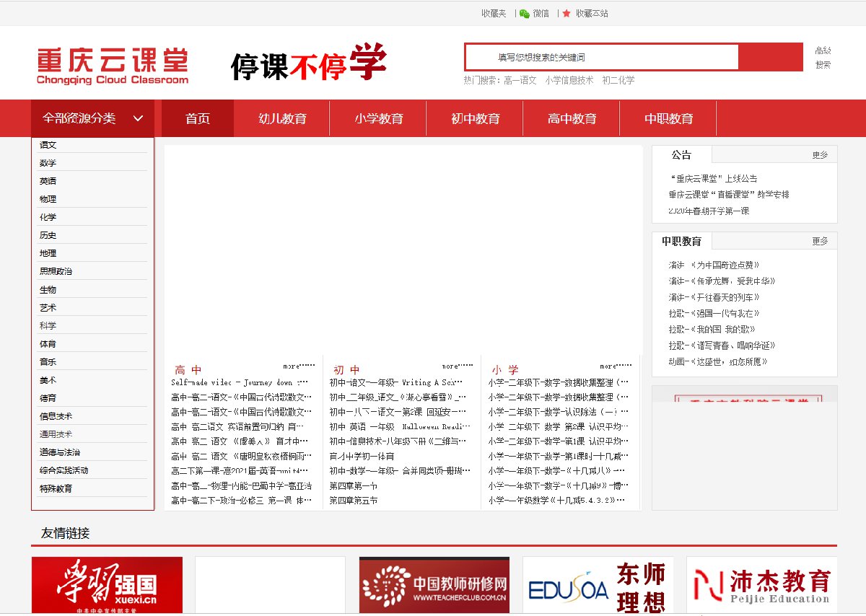Switch to the 小学教育 navigation tab
Image resolution: width=866 pixels, height=616 pixels.
pos(378,119)
